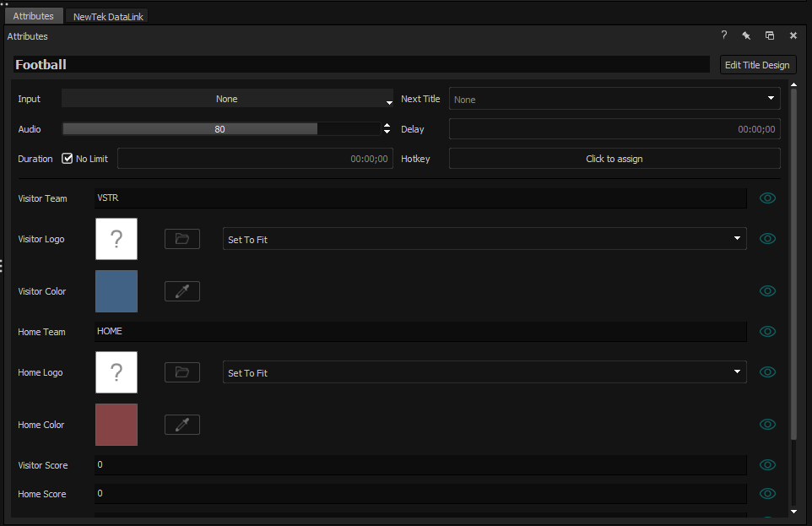Viewport: 812px width, 526px height.
Task: Open the Input source dropdown
Action: click(227, 99)
